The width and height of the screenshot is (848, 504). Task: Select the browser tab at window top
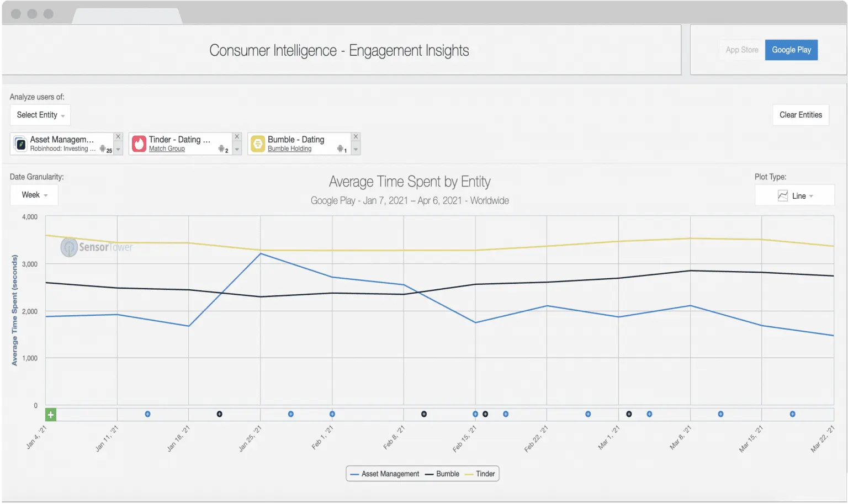pyautogui.click(x=127, y=16)
